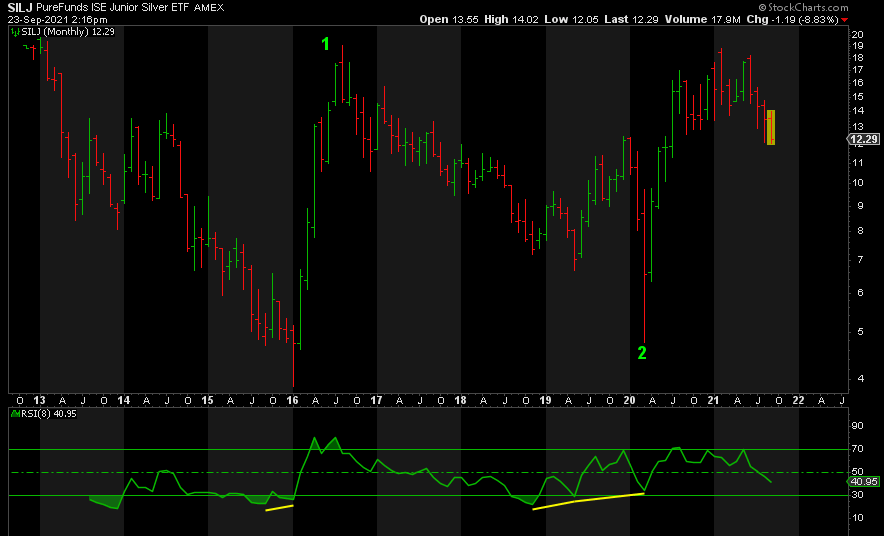Click the Open 13.55 value

coord(449,19)
